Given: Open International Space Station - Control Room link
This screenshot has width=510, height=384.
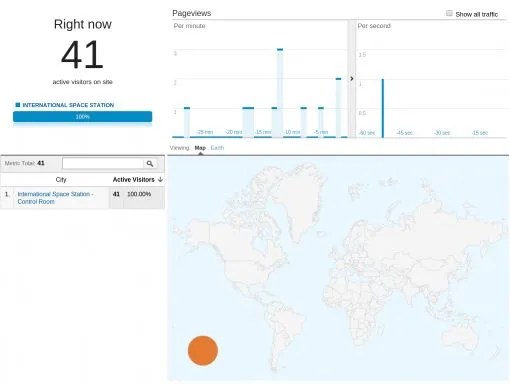Looking at the screenshot, I should 55,198.
